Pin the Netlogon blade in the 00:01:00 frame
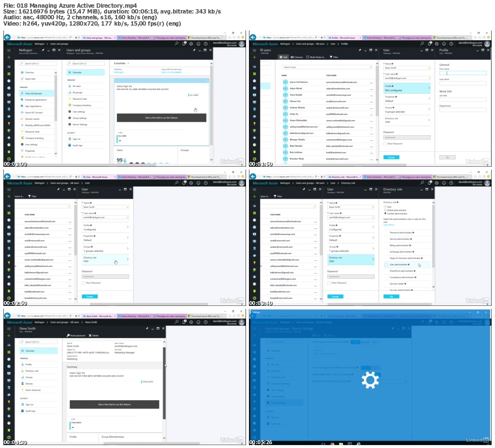The height and width of the screenshot is (448, 495). point(43,50)
